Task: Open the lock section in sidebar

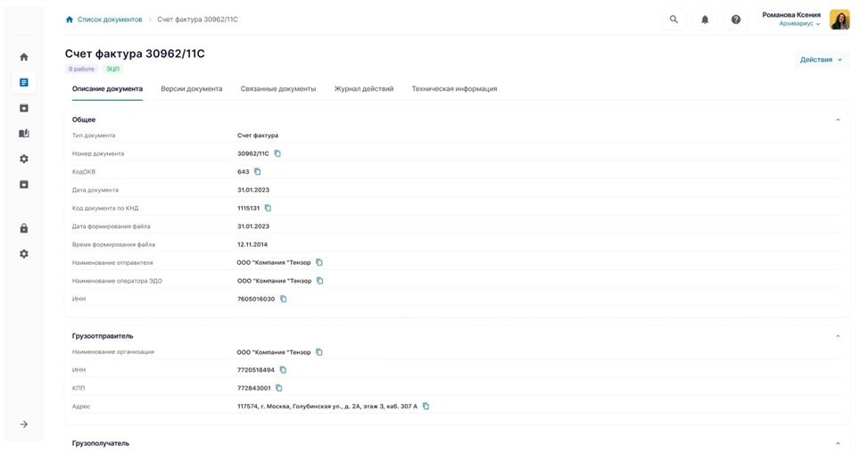Action: tap(24, 228)
